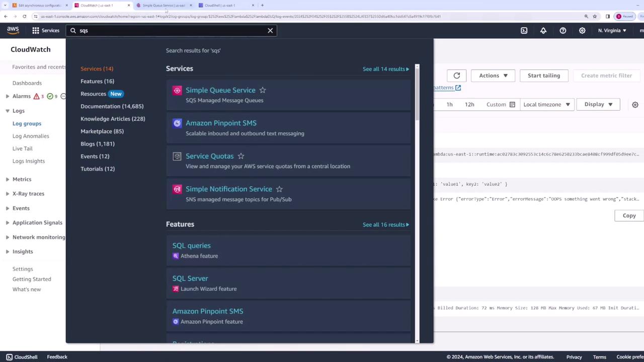The image size is (644, 362).
Task: Open the SQL queries feature link
Action: point(192,246)
